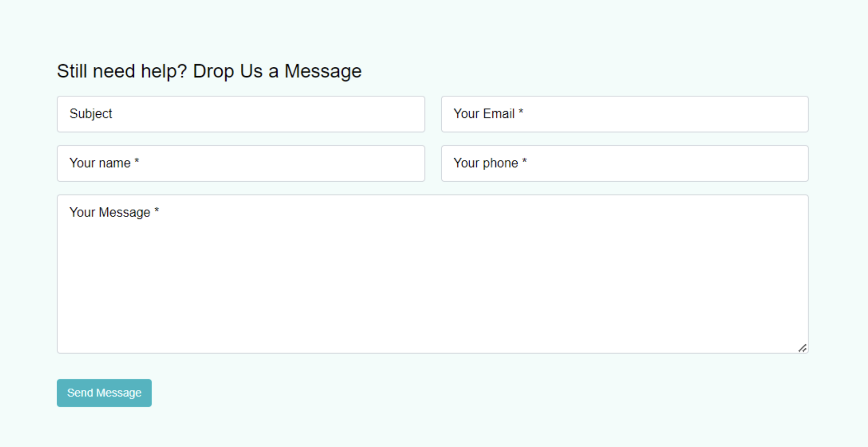Click 'Drop Us a Message' heading text

277,71
